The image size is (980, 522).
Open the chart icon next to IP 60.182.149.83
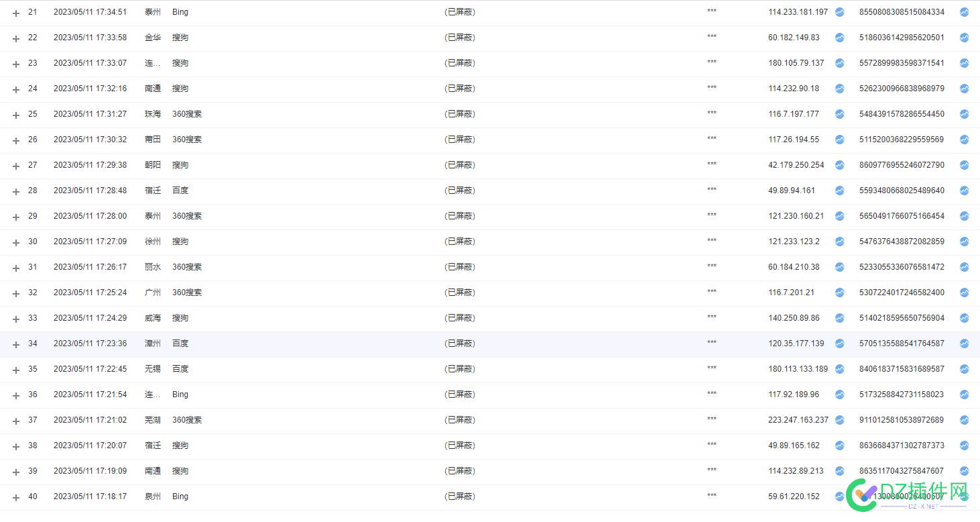click(x=839, y=38)
